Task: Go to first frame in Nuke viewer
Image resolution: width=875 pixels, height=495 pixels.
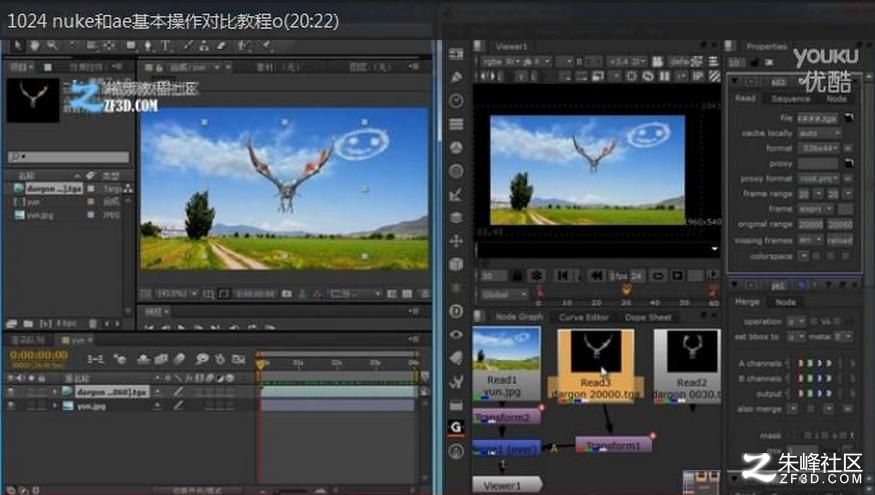Action: point(562,275)
